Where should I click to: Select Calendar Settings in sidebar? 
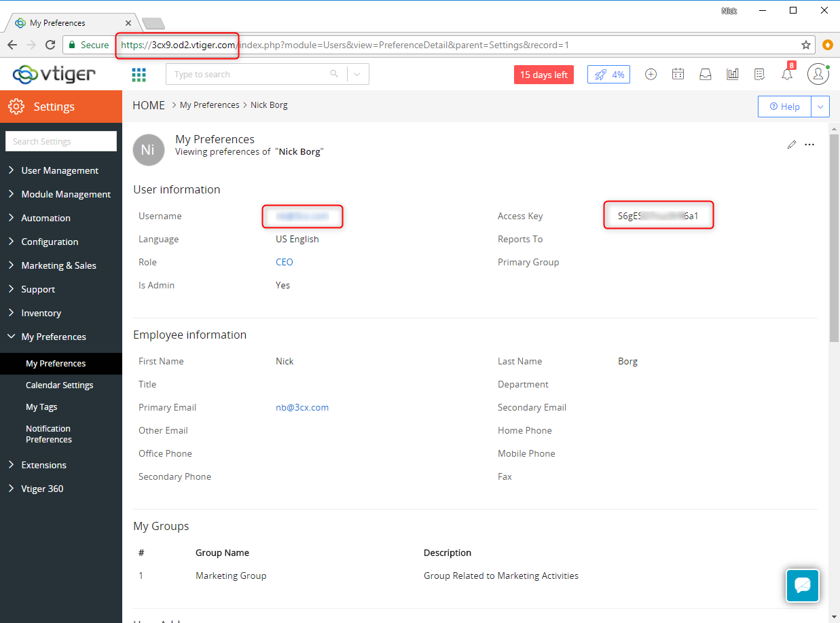click(x=60, y=385)
